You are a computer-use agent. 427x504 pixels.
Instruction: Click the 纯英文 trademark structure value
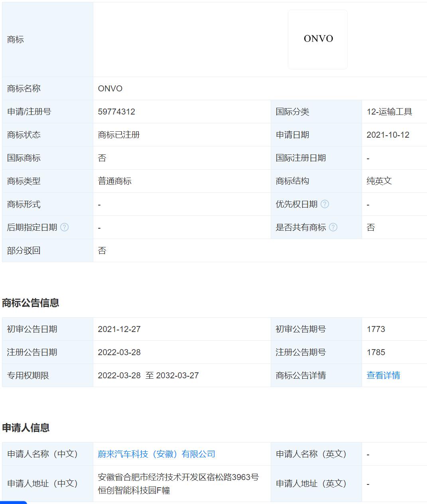pos(379,181)
